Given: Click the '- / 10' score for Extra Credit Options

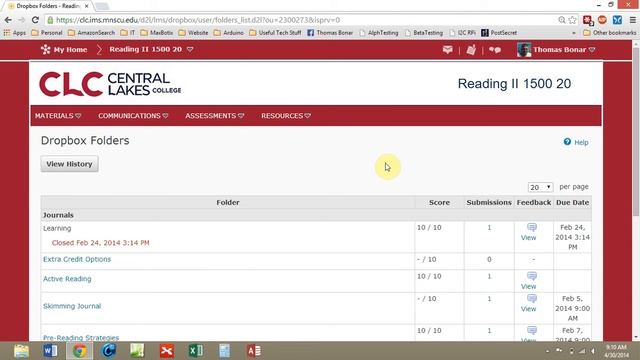Looking at the screenshot, I should [x=427, y=259].
